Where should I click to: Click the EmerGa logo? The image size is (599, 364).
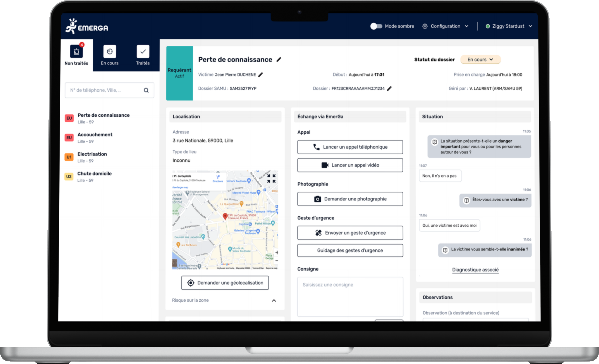87,26
